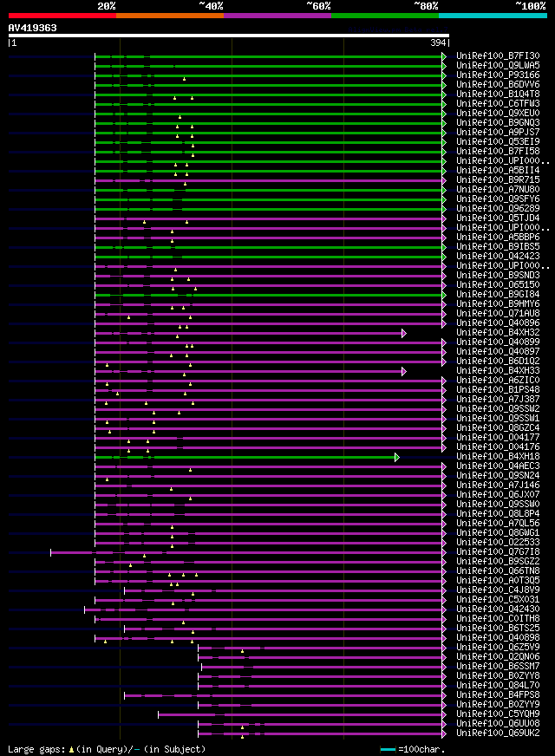Select hit label UniRef100_B9IBS5
Screen dimensions: 555x756
point(498,247)
